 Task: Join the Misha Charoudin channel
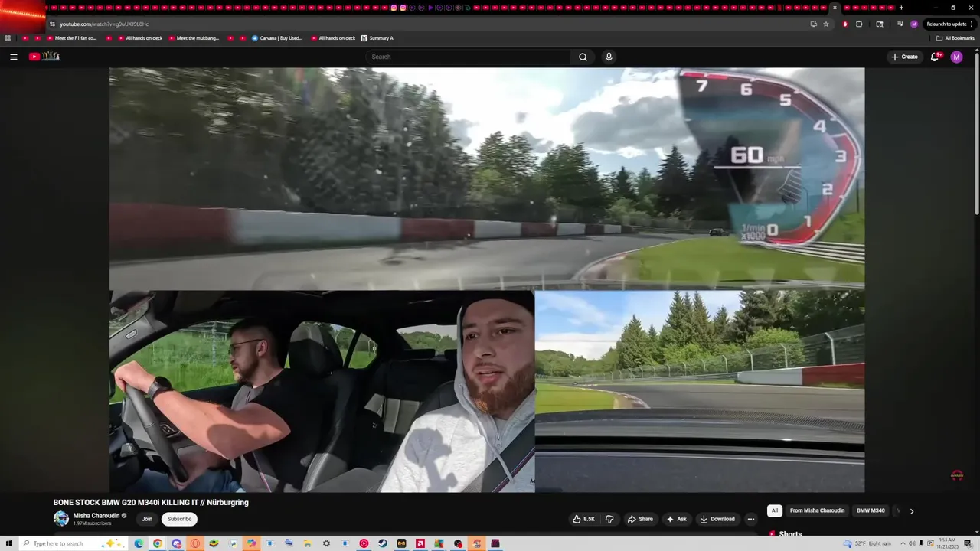pos(147,519)
